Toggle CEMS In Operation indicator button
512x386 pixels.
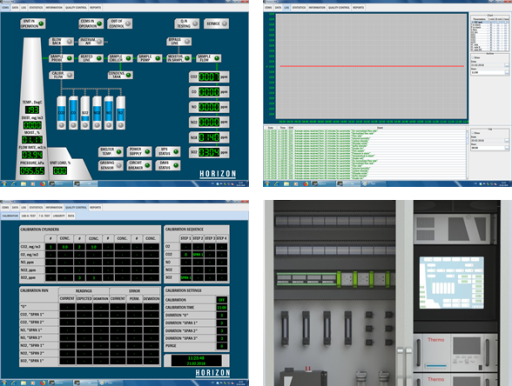[x=91, y=24]
